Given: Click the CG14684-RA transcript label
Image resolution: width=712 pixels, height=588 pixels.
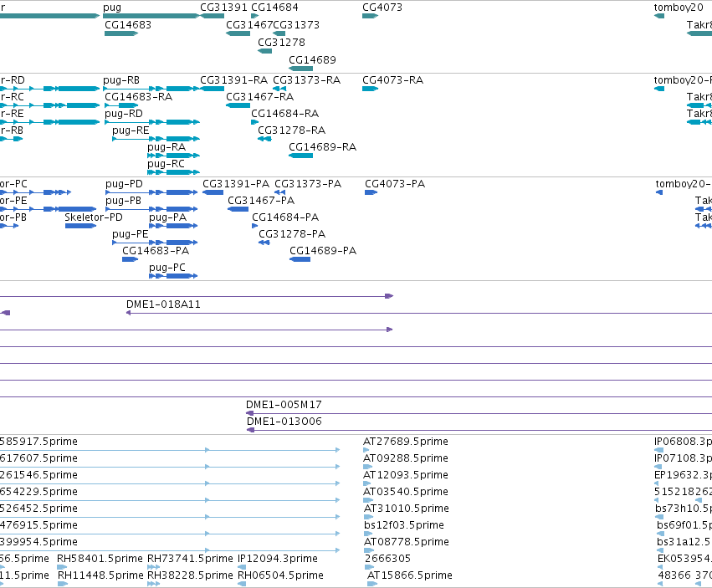Looking at the screenshot, I should pyautogui.click(x=285, y=114).
